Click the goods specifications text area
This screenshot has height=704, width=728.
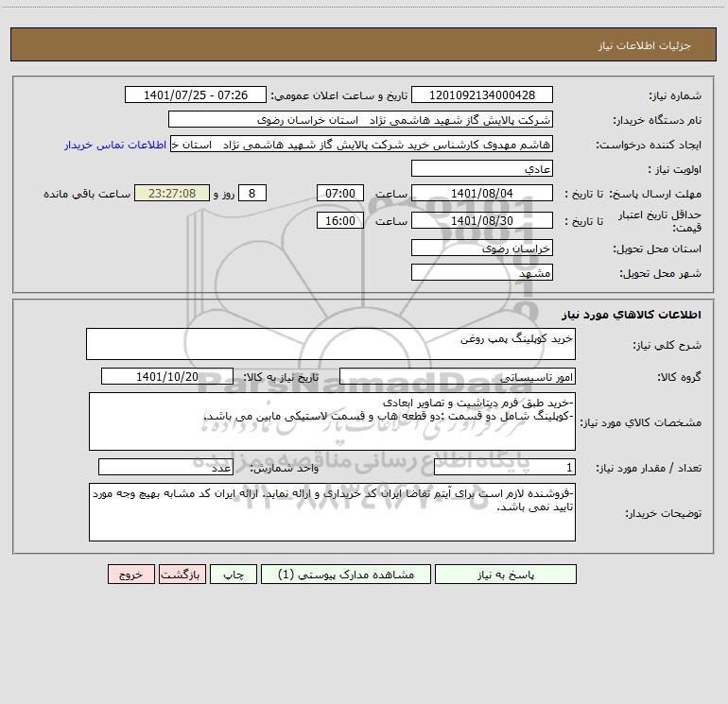(332, 421)
